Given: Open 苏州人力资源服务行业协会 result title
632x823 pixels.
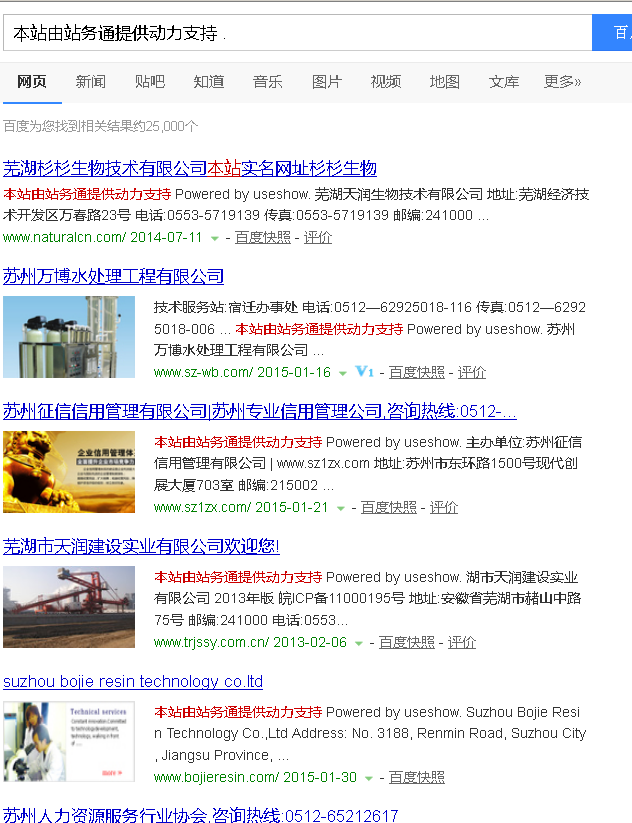Looking at the screenshot, I should 201,815.
